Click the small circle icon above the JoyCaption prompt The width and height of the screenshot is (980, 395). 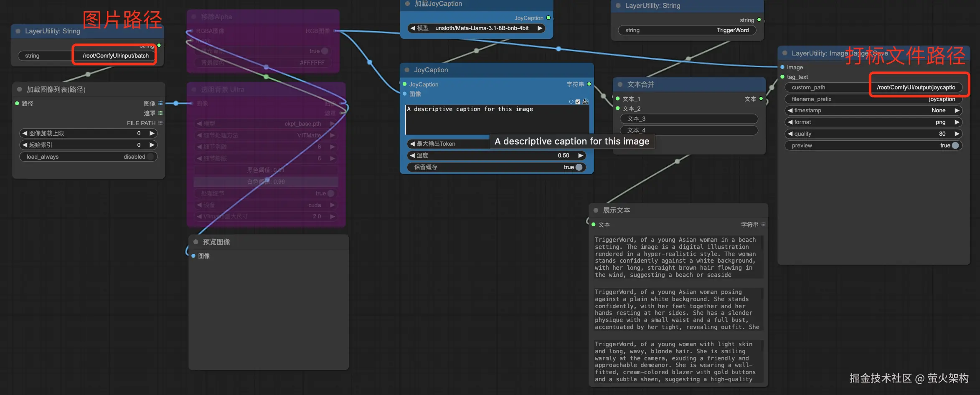click(x=571, y=101)
